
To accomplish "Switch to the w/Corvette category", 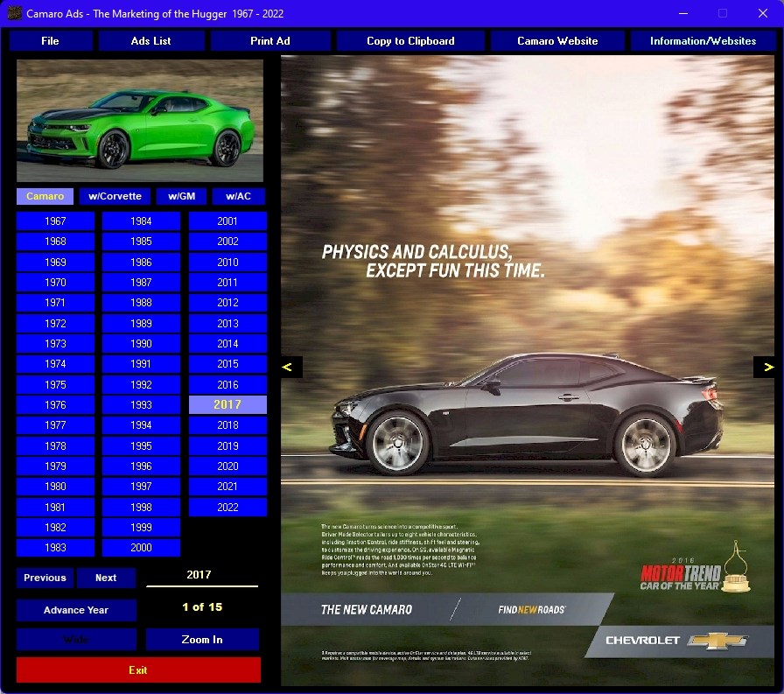I will point(115,197).
